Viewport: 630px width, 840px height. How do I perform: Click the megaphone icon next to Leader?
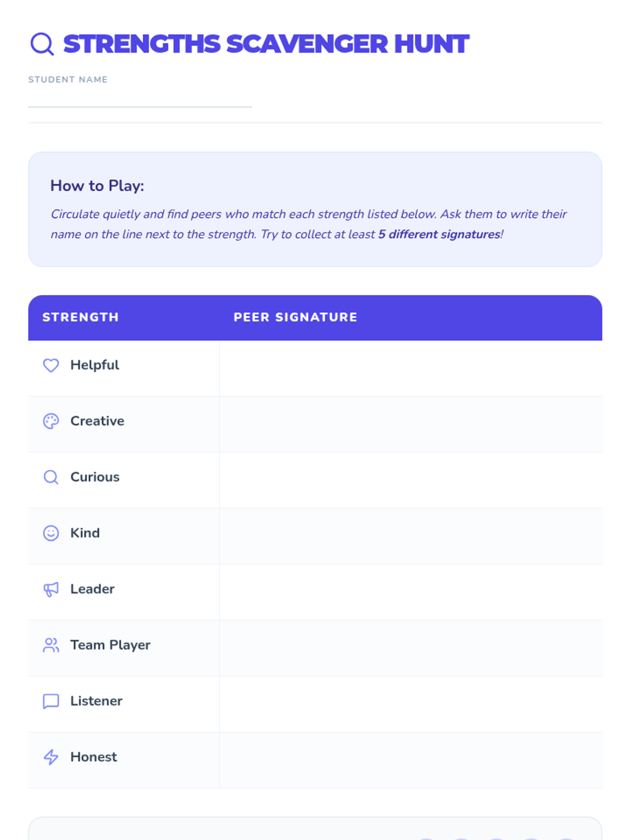tap(51, 589)
